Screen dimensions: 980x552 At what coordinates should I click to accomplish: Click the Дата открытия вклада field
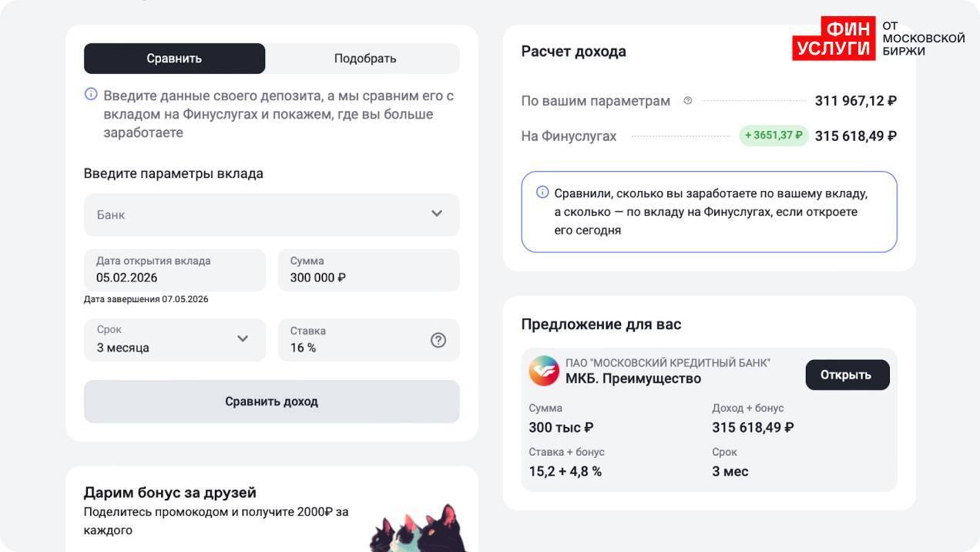[x=174, y=271]
